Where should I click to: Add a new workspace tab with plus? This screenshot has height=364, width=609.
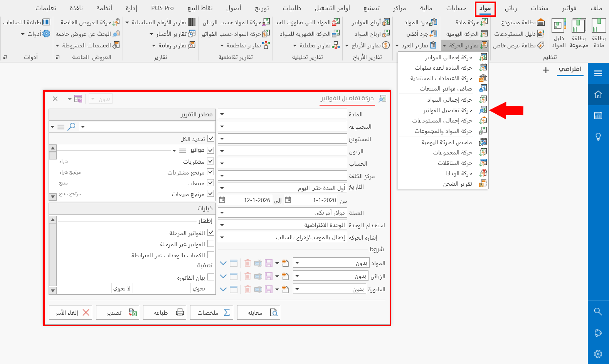point(546,70)
